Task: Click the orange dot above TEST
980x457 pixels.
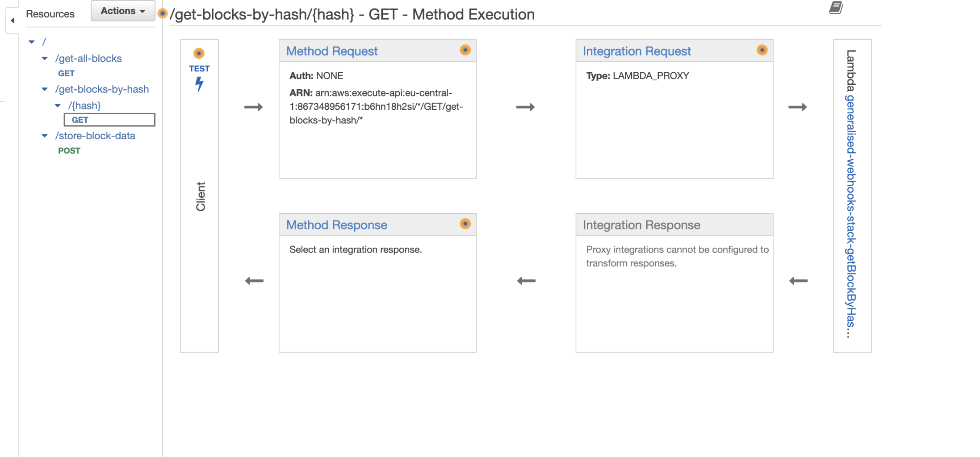Action: (199, 54)
